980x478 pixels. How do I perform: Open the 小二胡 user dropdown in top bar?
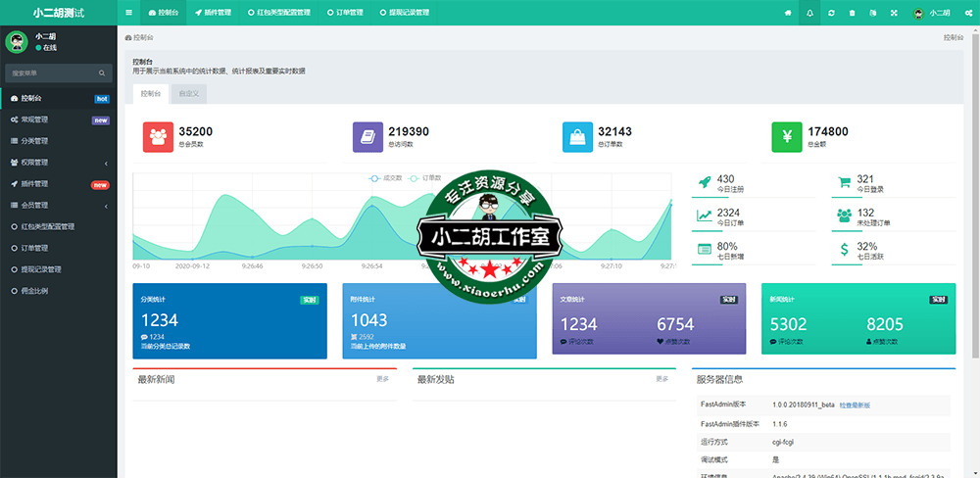click(x=931, y=13)
